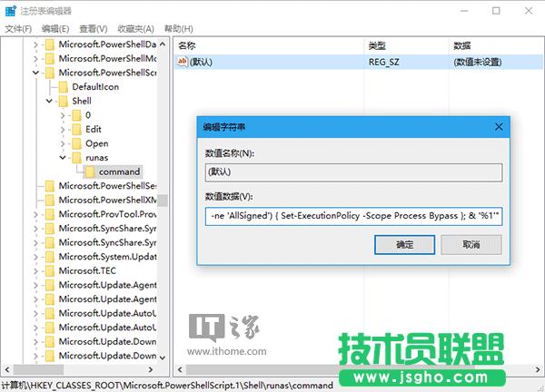Click tree pane's left scroll arrow
This screenshot has width=545, height=392.
click(7, 370)
